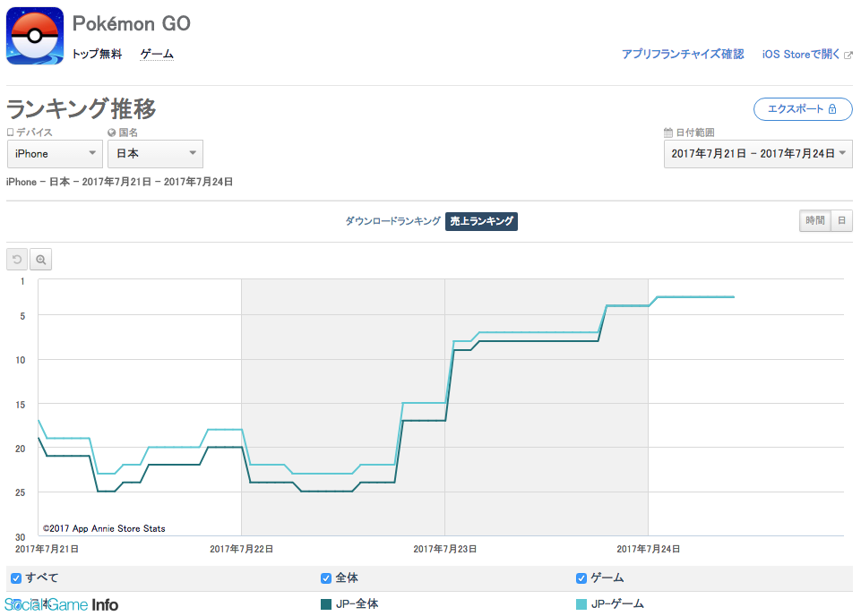Click the 2017年7月21日 axis label
This screenshot has width=861, height=616.
point(47,549)
